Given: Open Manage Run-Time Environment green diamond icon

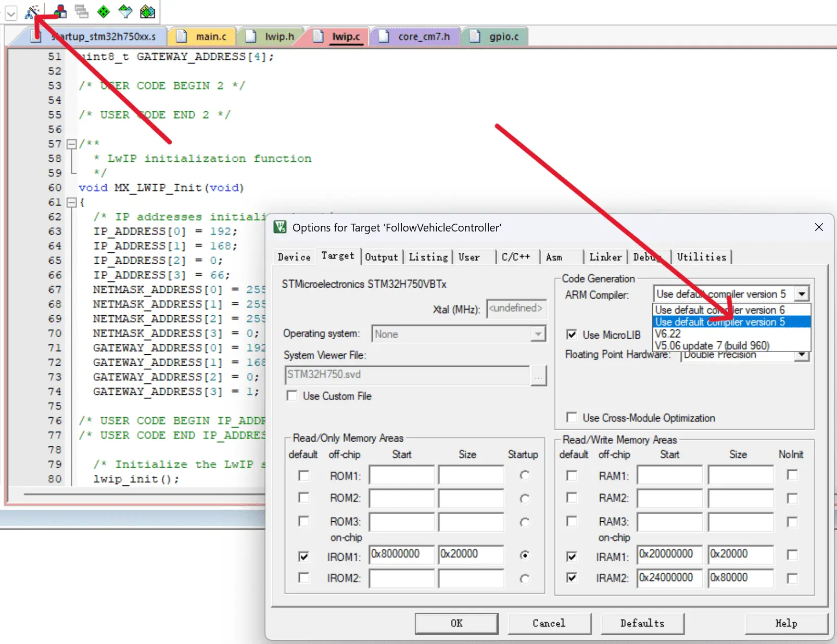Looking at the screenshot, I should pos(104,11).
